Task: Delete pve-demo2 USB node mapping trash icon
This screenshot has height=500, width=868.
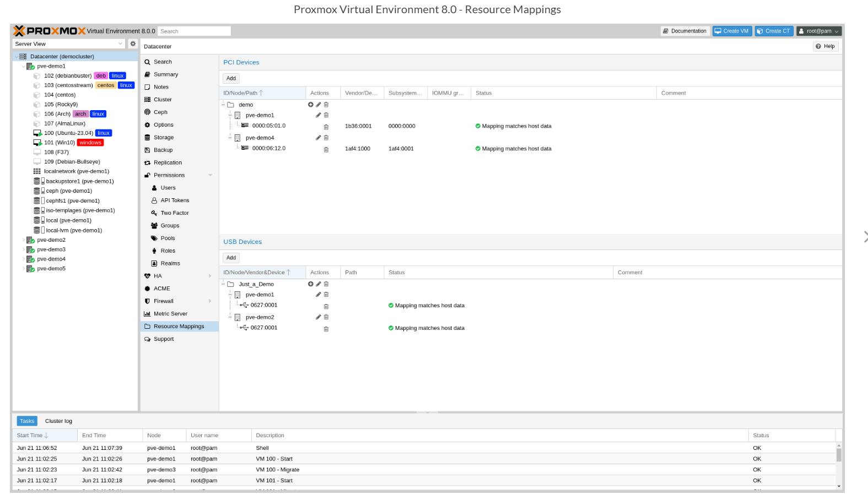Action: pos(326,317)
